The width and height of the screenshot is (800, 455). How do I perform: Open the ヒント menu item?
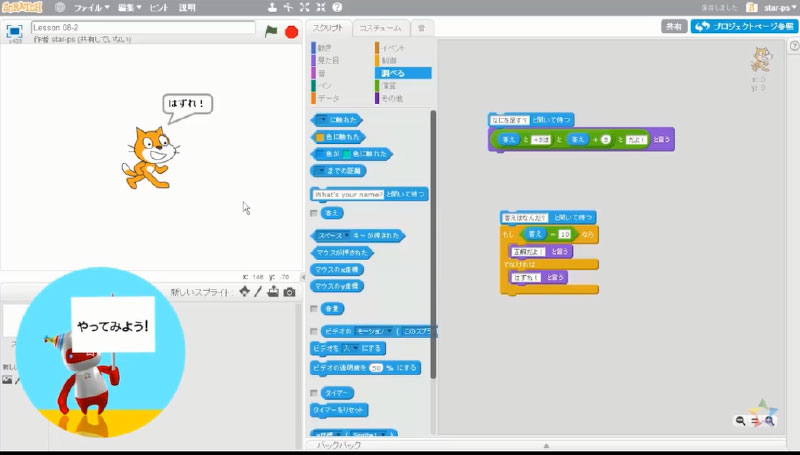tap(159, 8)
